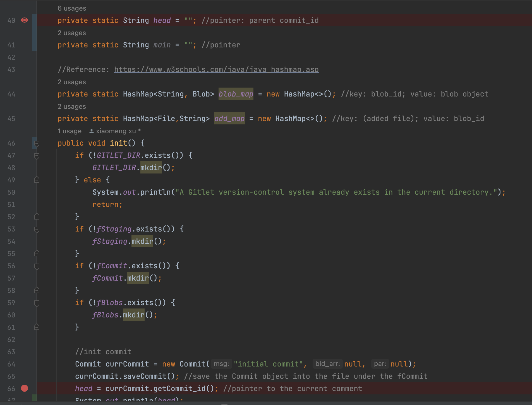Viewport: 532px width, 405px height.
Task: Remove the red breakpoint on line 66
Action: pyautogui.click(x=25, y=388)
